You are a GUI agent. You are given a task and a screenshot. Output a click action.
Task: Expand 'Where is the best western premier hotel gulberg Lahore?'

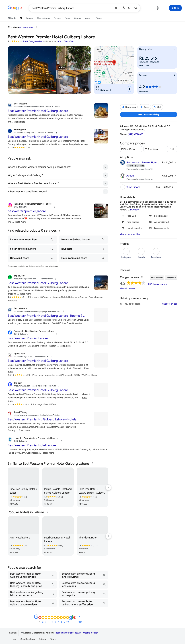tap(58, 167)
